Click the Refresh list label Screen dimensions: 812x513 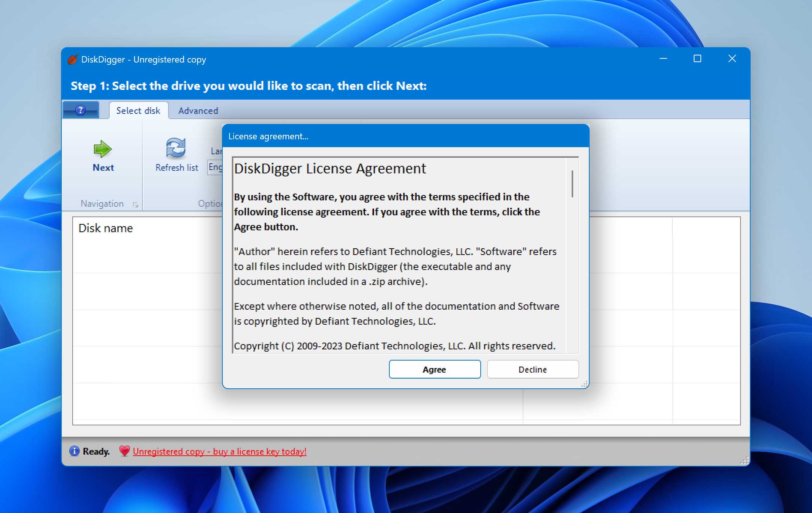(x=177, y=167)
